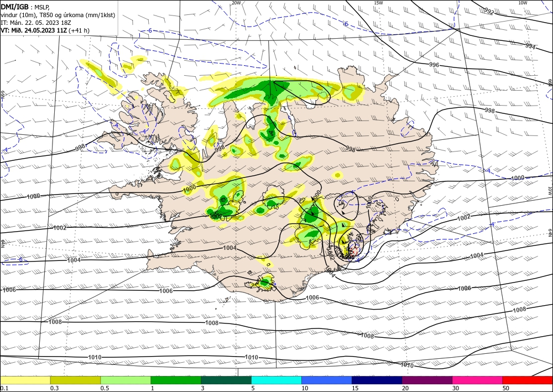Click legend value '0.1'

tap(3, 388)
